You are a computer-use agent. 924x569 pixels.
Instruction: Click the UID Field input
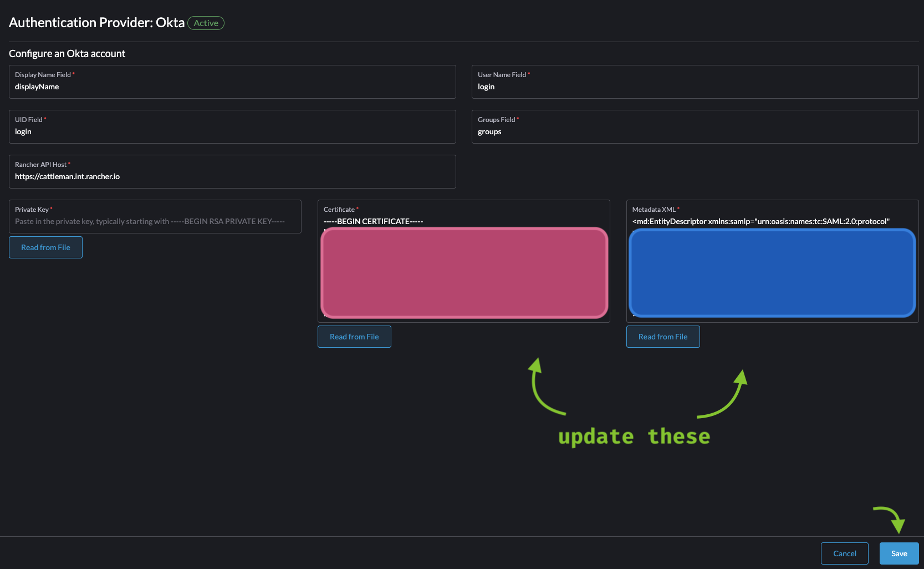click(x=232, y=127)
